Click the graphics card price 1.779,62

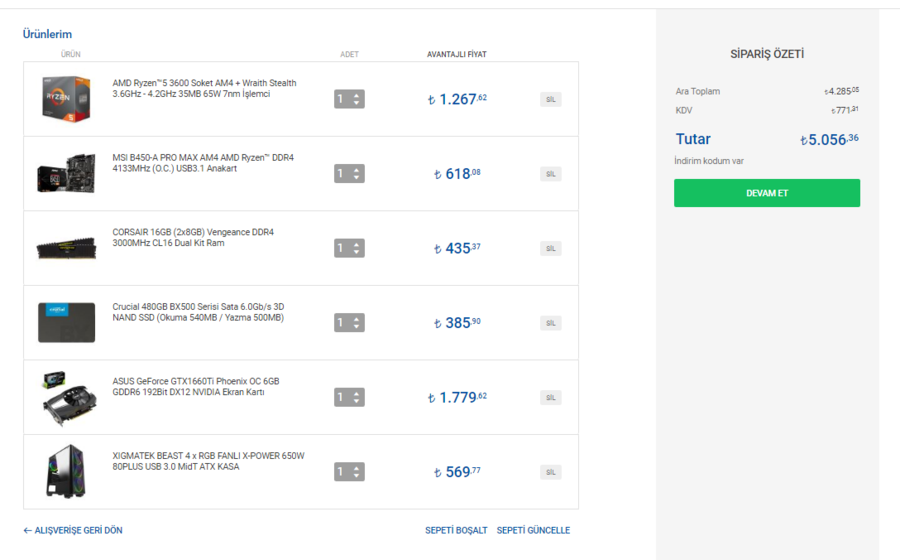(x=457, y=398)
